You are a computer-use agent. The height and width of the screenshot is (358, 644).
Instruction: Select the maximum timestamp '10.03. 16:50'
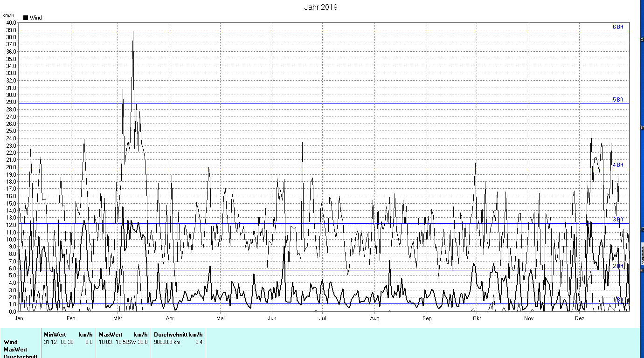tap(113, 342)
